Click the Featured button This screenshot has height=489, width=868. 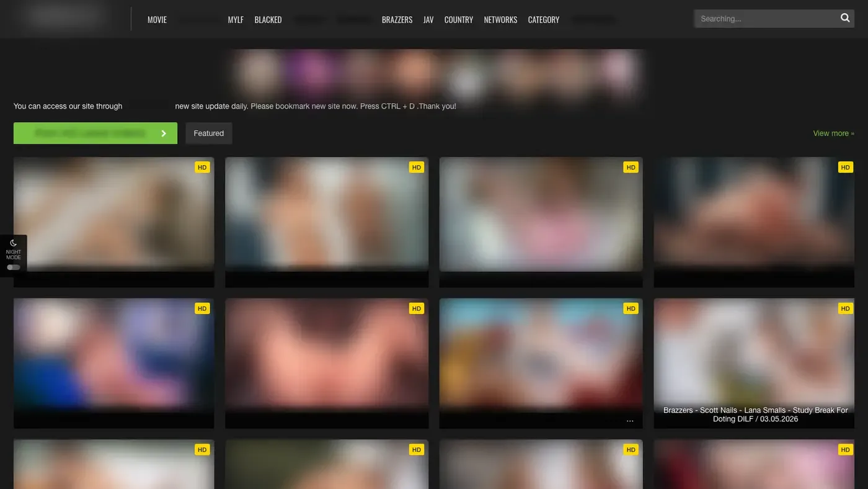[x=209, y=133]
